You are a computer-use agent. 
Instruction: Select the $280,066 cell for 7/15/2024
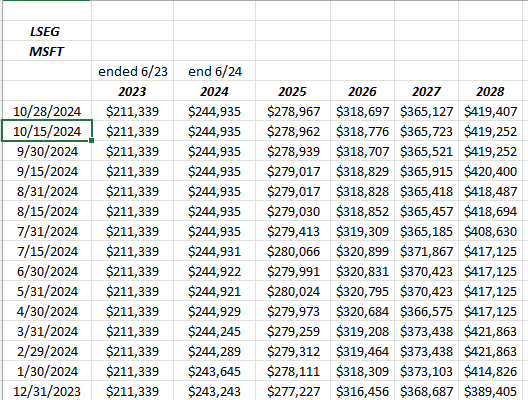click(293, 252)
